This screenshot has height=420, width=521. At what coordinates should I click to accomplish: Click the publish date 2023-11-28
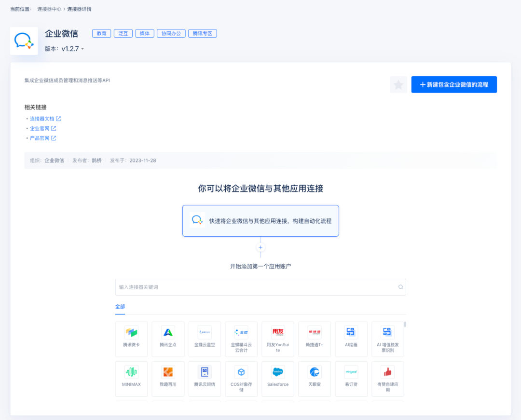(x=142, y=161)
